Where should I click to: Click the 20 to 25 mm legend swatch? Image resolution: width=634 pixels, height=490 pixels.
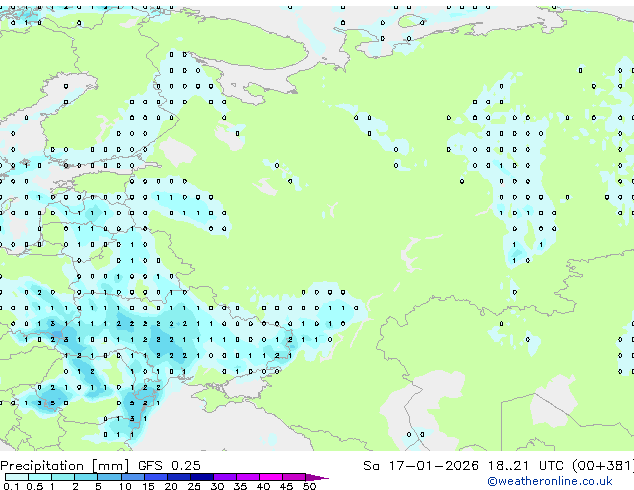pyautogui.click(x=178, y=477)
